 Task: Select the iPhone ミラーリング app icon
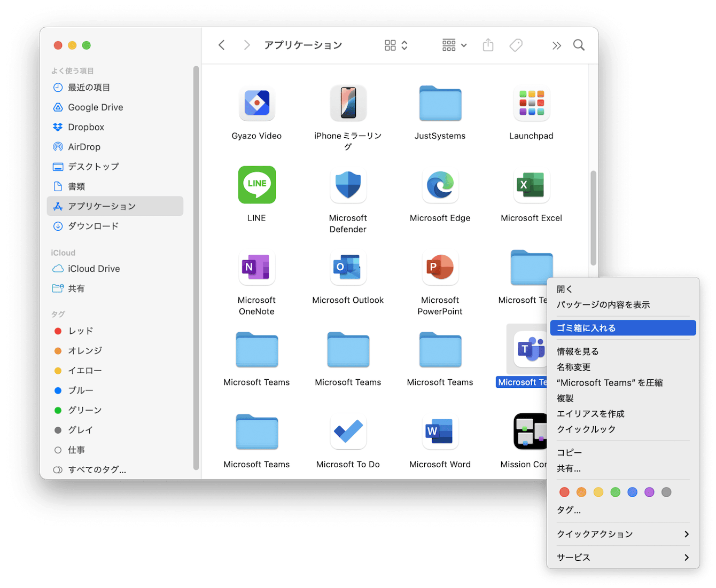[348, 103]
